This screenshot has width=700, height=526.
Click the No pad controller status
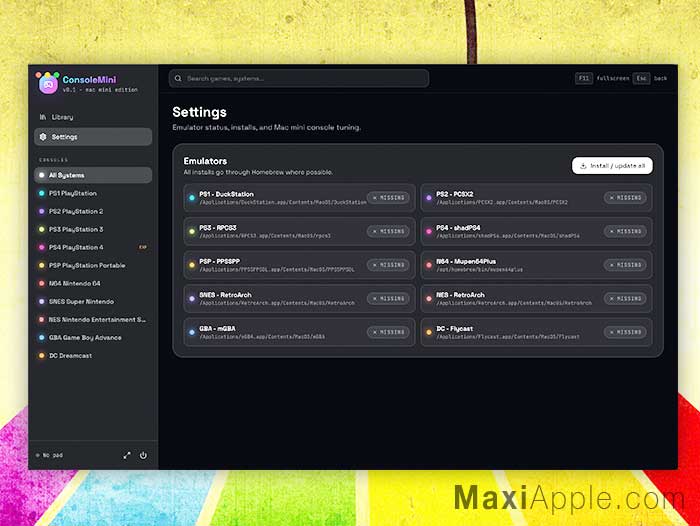[x=50, y=455]
